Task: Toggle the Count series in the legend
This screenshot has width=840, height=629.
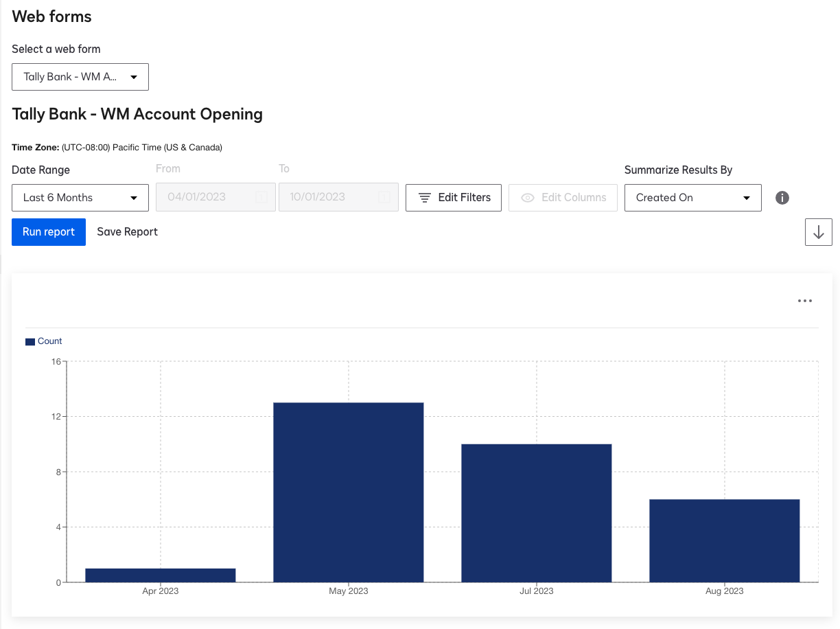Action: 43,341
